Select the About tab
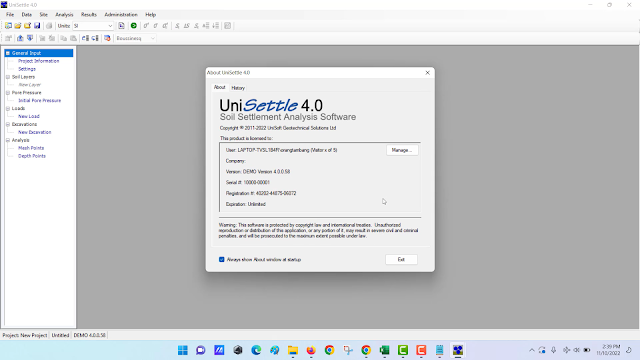 pos(220,87)
